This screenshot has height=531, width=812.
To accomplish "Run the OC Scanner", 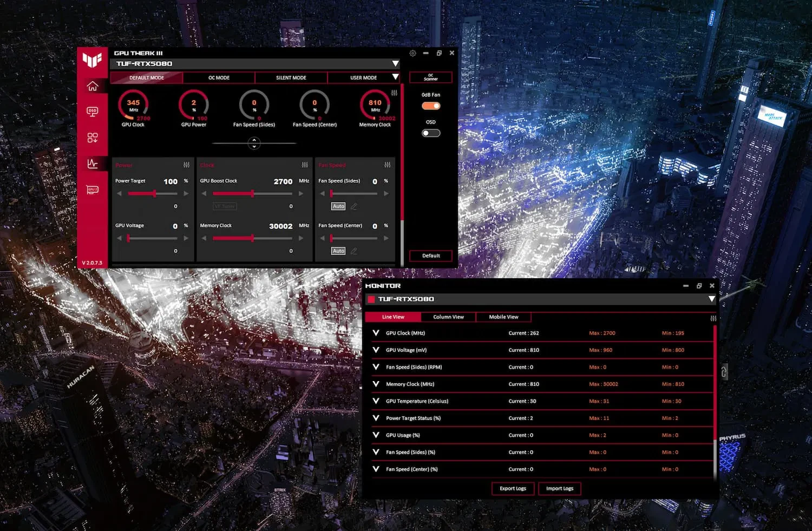I will coord(430,77).
